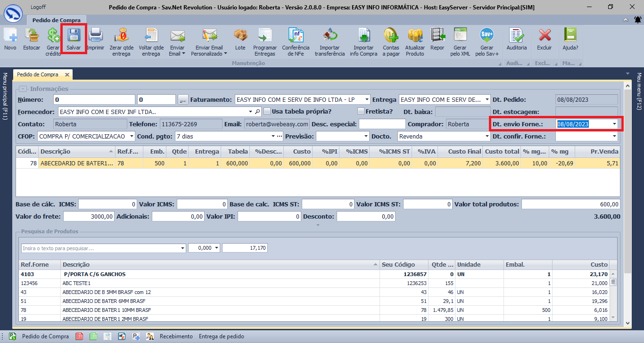Open Dt. confir. Forne. dropdown
Image resolution: width=644 pixels, height=343 pixels.
coord(614,136)
